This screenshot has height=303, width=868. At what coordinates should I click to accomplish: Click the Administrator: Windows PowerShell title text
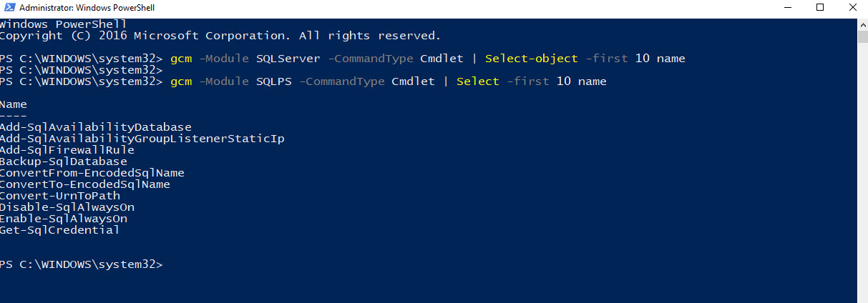coord(87,9)
